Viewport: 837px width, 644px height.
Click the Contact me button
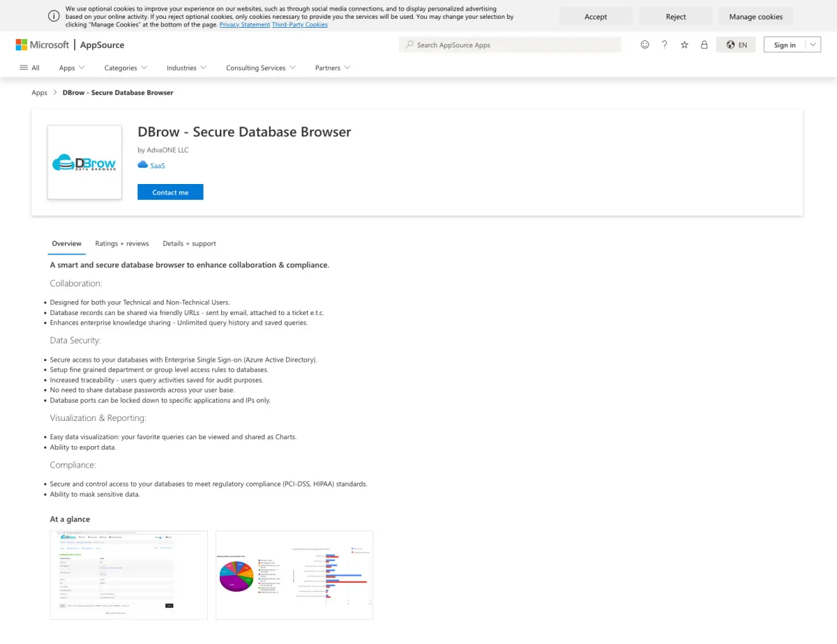(170, 192)
